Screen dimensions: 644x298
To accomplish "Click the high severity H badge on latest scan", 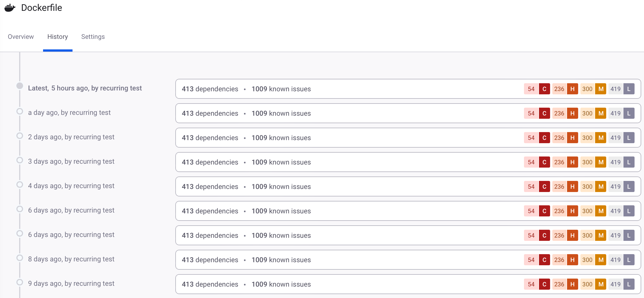I will click(573, 89).
